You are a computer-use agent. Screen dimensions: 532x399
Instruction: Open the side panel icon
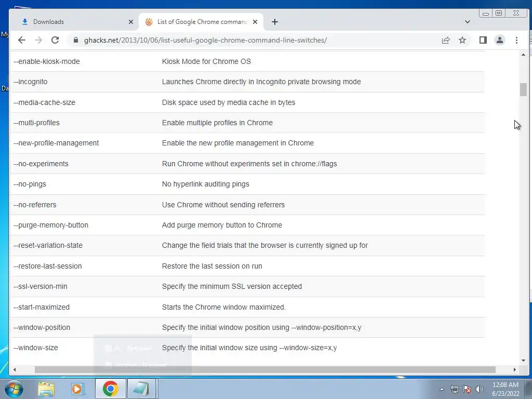(483, 40)
